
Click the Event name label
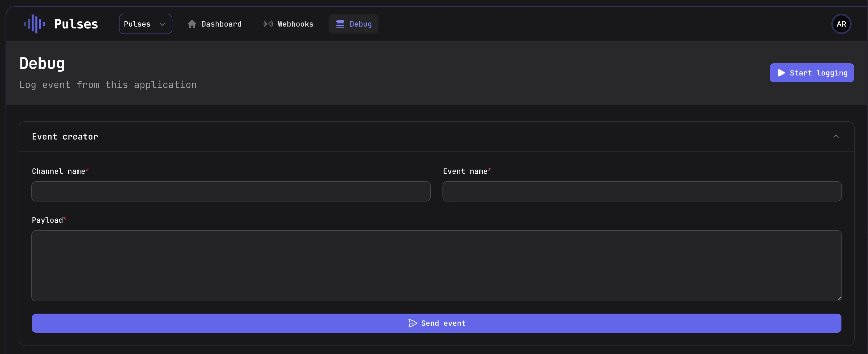(467, 171)
